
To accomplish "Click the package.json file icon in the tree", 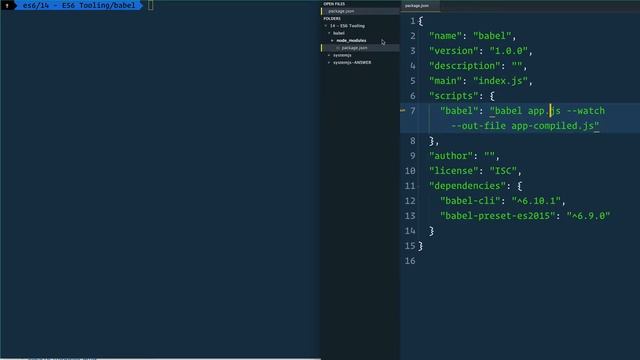I will point(338,48).
